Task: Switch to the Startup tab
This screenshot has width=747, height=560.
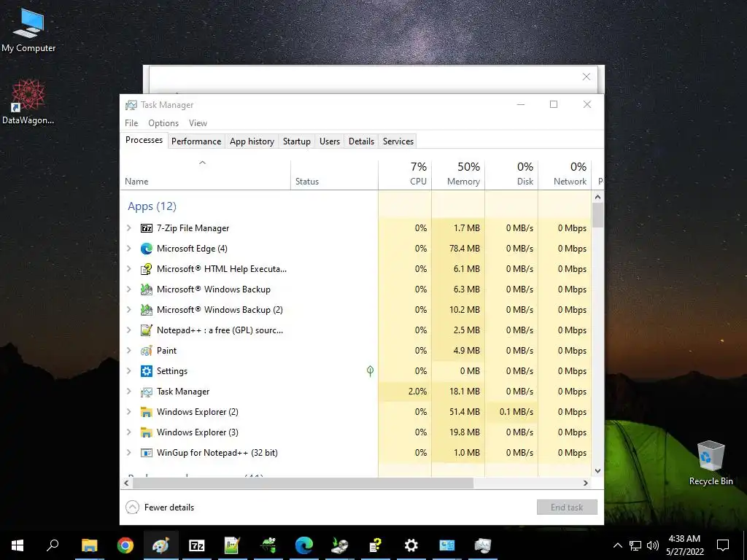Action: [x=297, y=141]
